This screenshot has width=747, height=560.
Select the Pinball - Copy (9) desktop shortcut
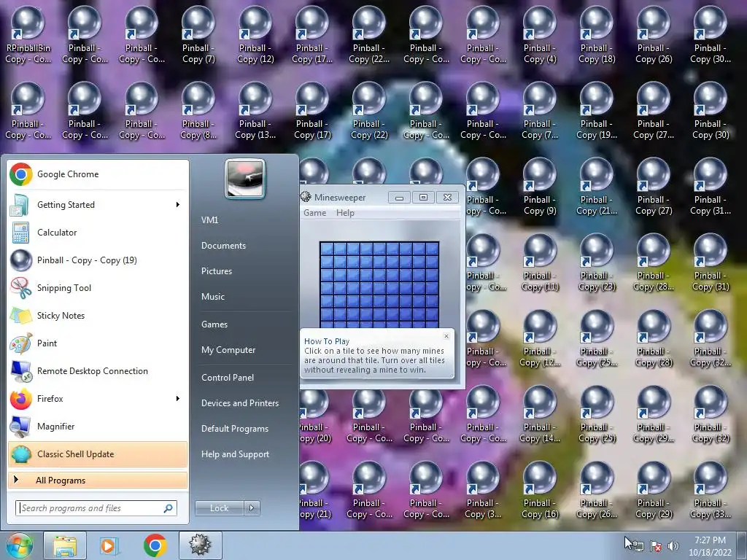pos(540,187)
